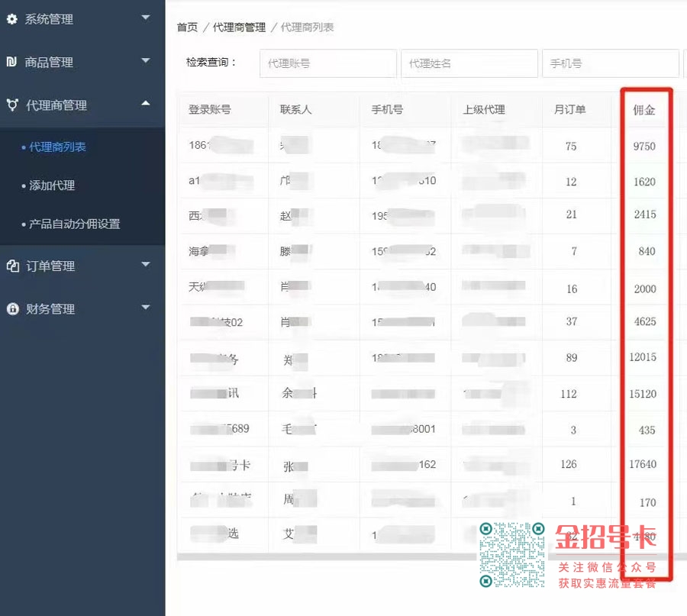Click monthly orders value 7
The image size is (687, 616).
pos(574,251)
